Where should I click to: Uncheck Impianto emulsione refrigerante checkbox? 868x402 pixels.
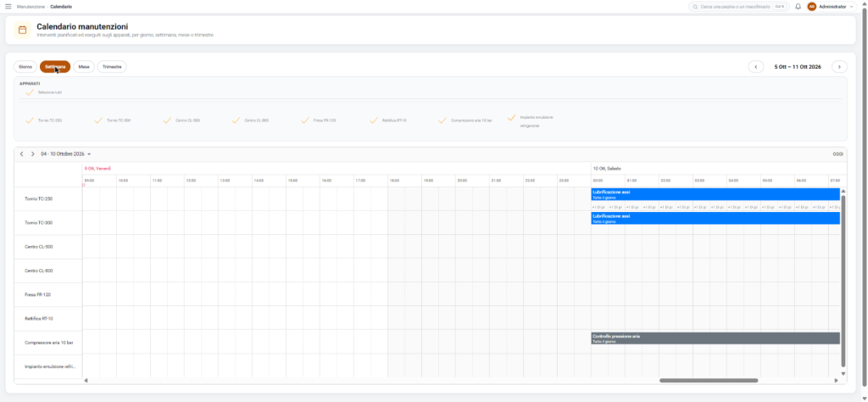[511, 117]
